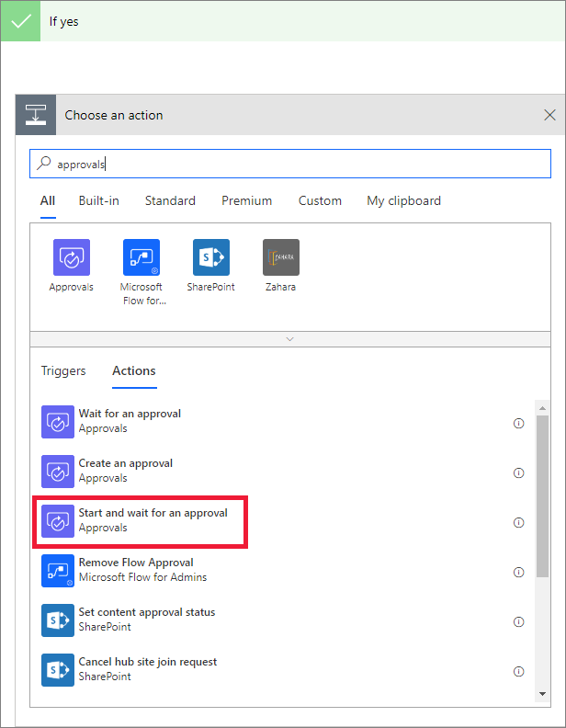Switch to the Premium tab
This screenshot has height=728, width=566.
coord(247,201)
